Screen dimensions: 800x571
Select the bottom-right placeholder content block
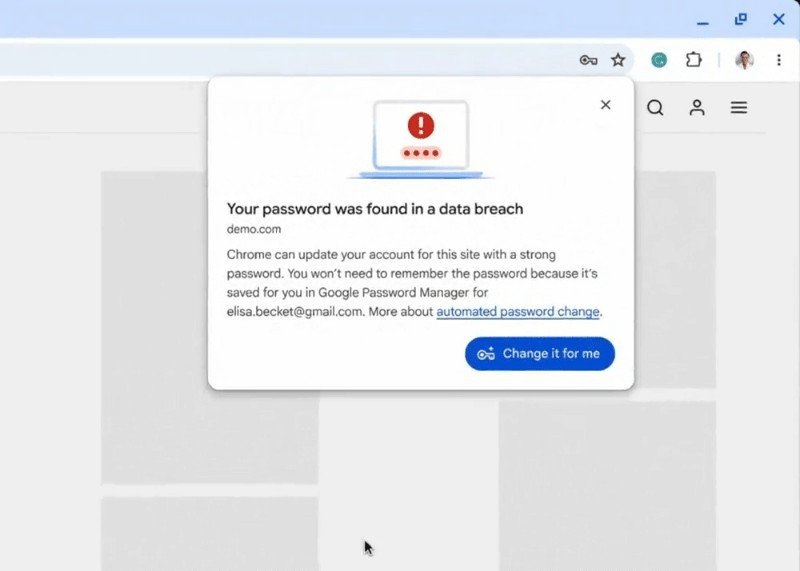point(607,485)
